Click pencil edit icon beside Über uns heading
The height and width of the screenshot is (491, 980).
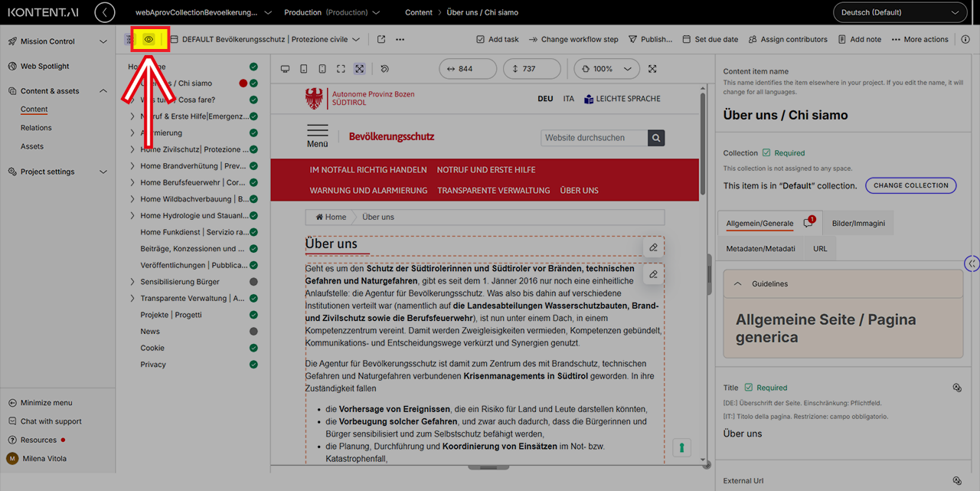[653, 247]
